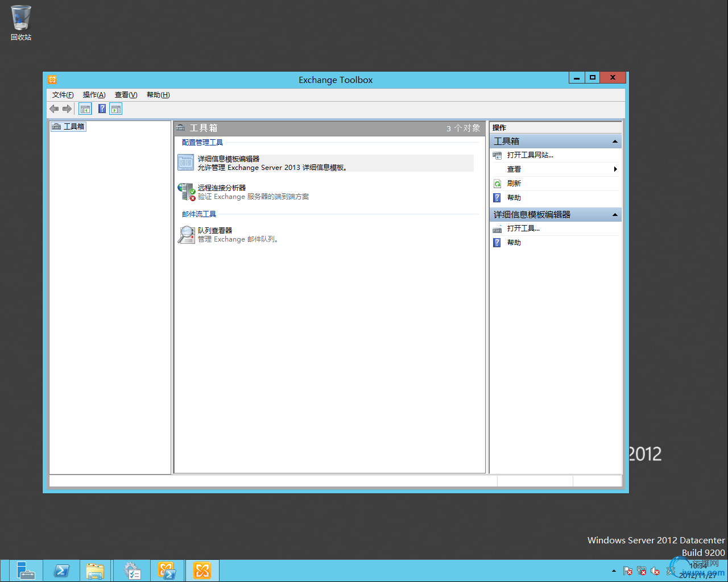This screenshot has width=728, height=582.
Task: Click the 工具箱 tree node icon
Action: pos(56,126)
